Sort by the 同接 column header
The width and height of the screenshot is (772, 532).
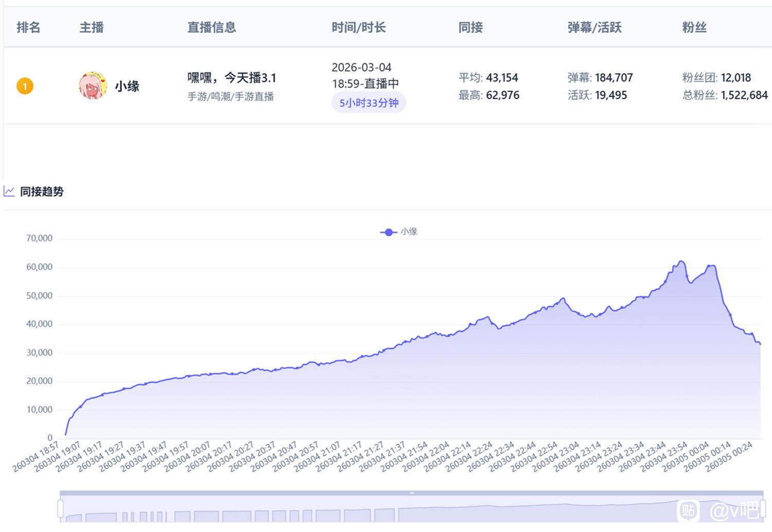click(470, 27)
